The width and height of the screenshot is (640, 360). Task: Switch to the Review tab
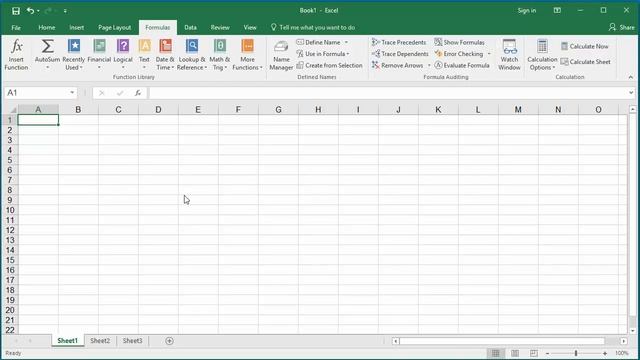click(220, 28)
